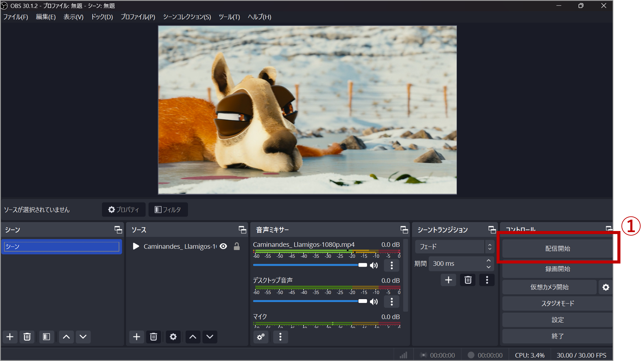
Task: Open Desktop audio track options menu
Action: pyautogui.click(x=392, y=301)
